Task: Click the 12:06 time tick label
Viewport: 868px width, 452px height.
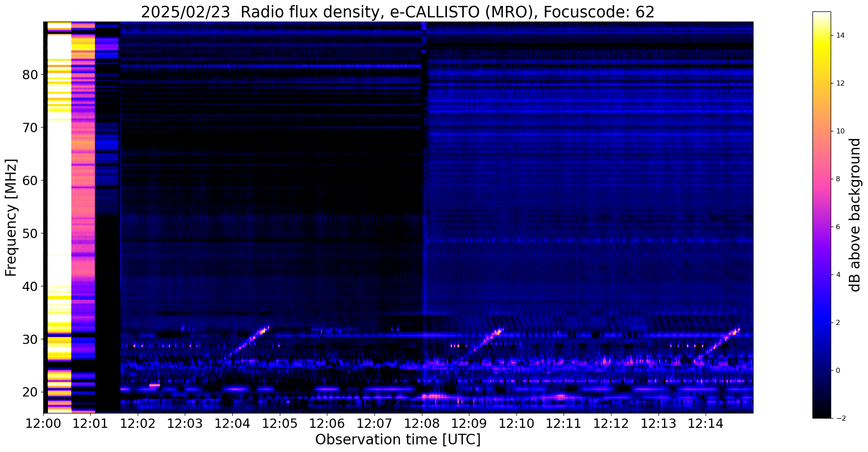Action: click(327, 424)
